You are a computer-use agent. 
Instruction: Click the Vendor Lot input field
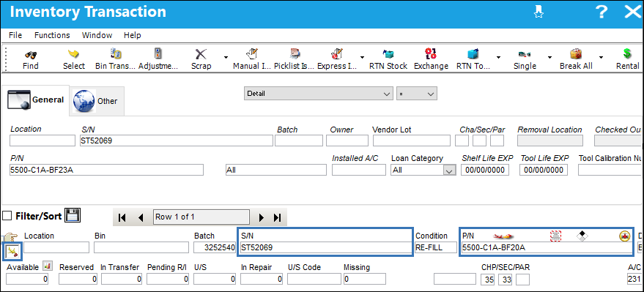coord(412,141)
